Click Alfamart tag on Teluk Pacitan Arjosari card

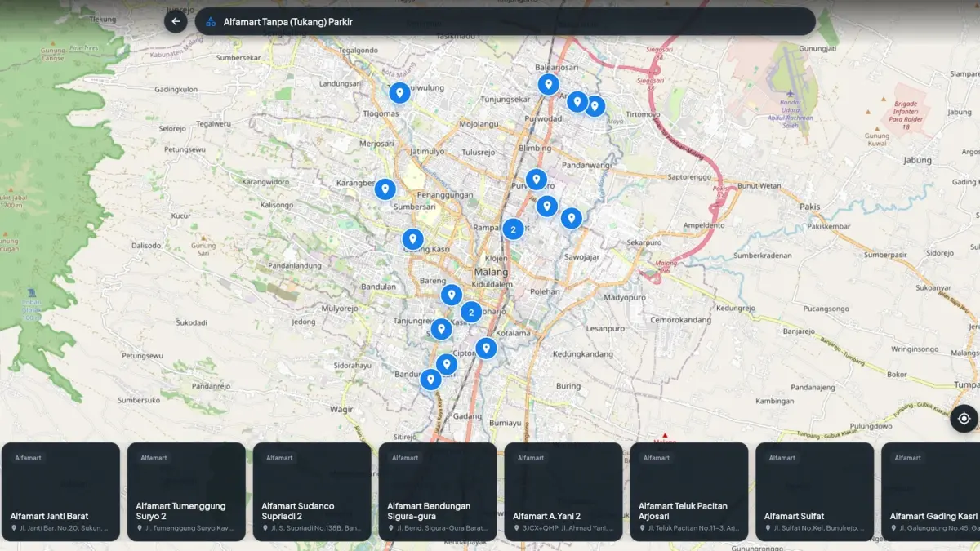coord(657,458)
